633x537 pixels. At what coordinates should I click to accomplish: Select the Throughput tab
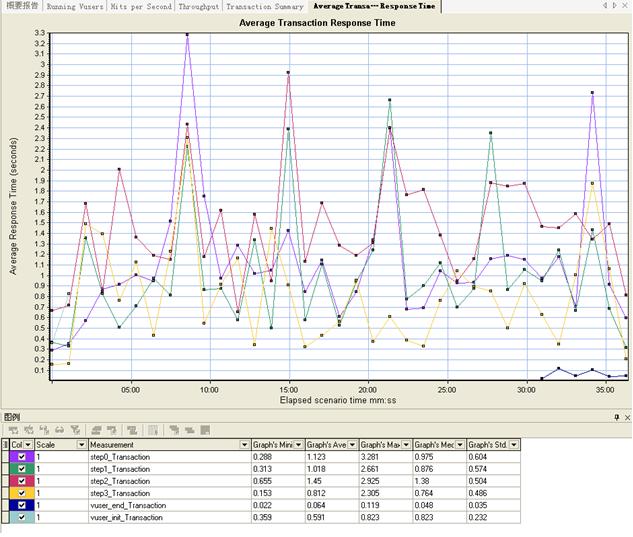click(x=198, y=6)
